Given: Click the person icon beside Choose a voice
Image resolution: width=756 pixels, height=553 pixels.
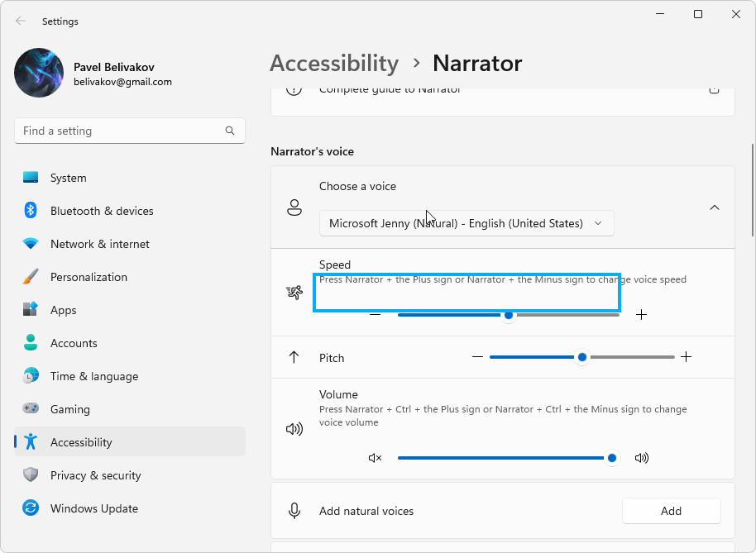Looking at the screenshot, I should pyautogui.click(x=294, y=207).
